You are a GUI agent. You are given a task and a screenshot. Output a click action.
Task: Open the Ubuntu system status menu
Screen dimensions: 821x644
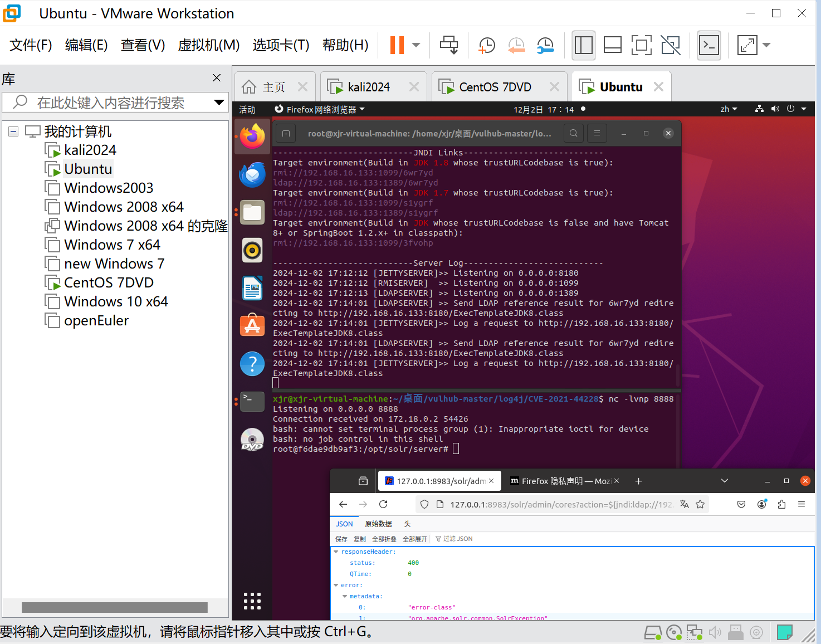780,109
